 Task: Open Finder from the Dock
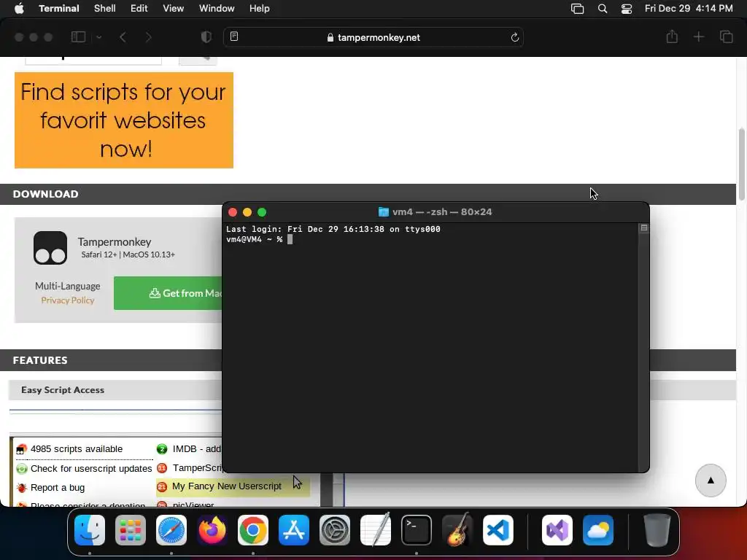coord(90,530)
